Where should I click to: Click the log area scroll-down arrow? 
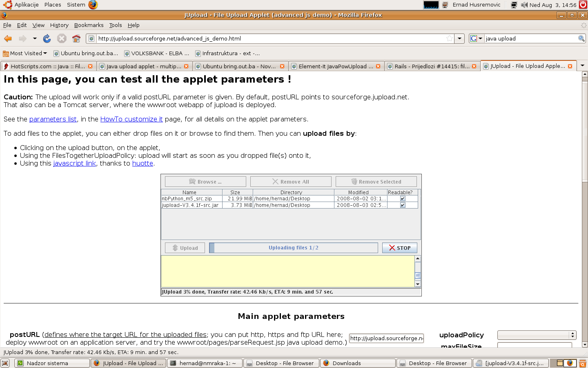(x=418, y=284)
